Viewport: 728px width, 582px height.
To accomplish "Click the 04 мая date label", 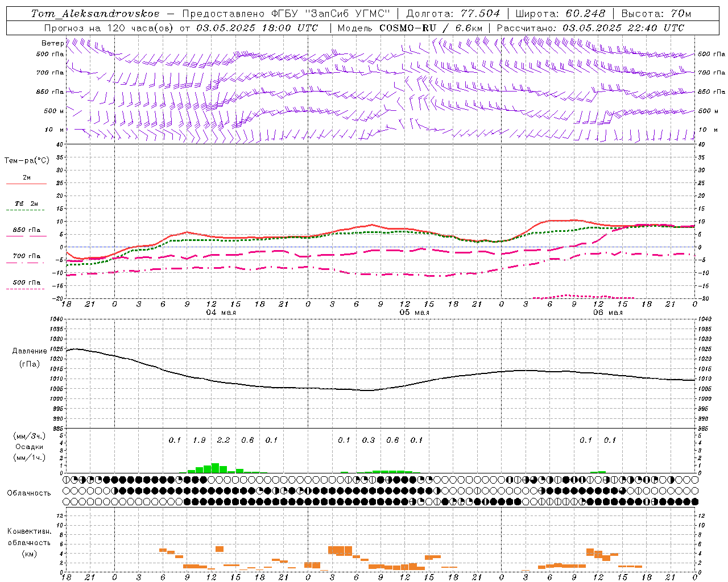I will coord(221,313).
